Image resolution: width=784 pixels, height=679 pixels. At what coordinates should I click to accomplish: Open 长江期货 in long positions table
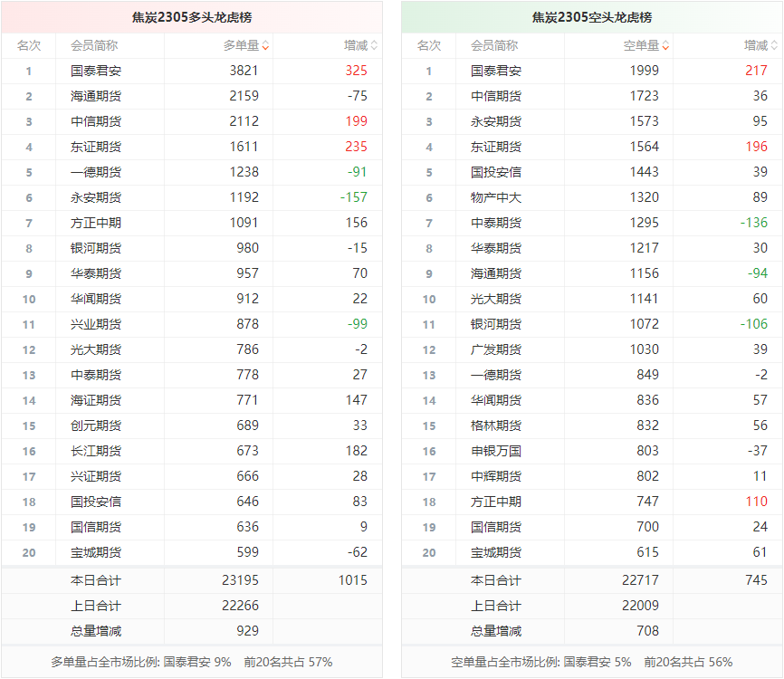tap(95, 451)
